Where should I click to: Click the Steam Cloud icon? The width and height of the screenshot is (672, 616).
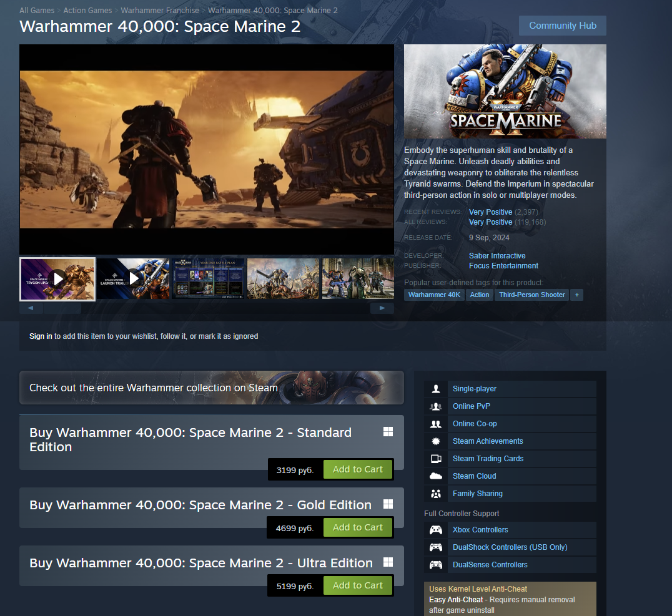(436, 476)
